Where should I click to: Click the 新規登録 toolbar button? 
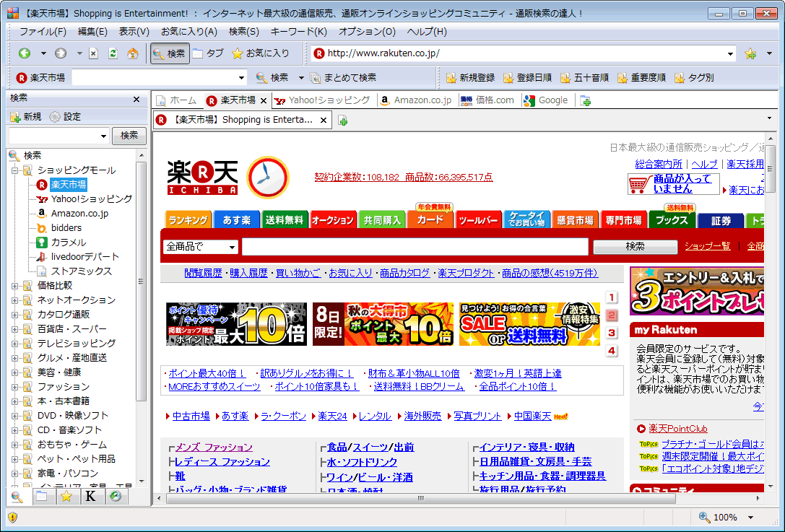coord(470,77)
